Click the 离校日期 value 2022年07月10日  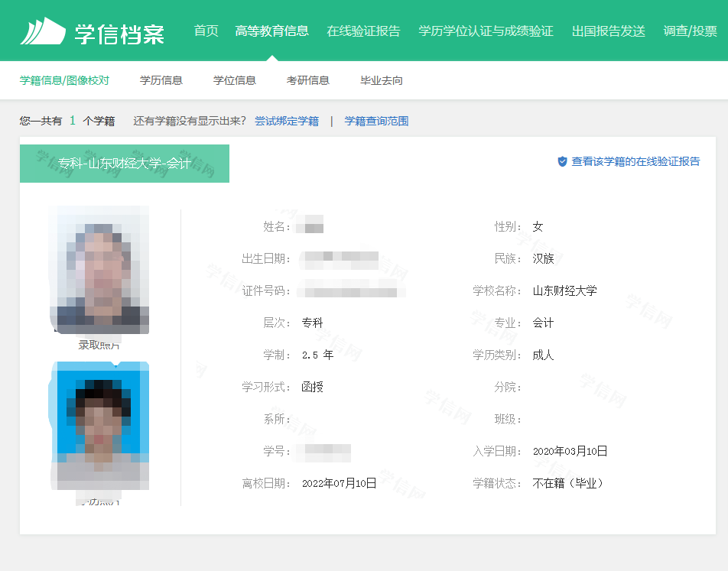pos(340,483)
